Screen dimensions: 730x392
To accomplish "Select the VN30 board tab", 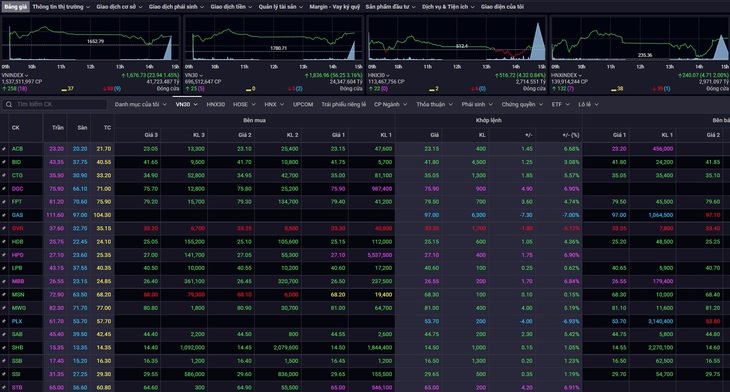I will coord(186,104).
